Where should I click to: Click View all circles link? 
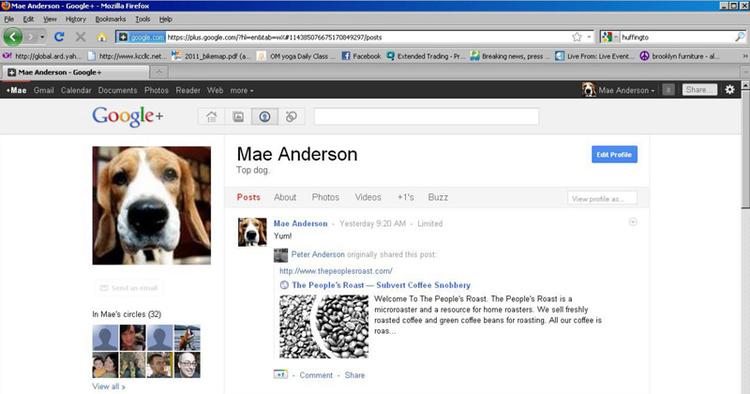109,386
